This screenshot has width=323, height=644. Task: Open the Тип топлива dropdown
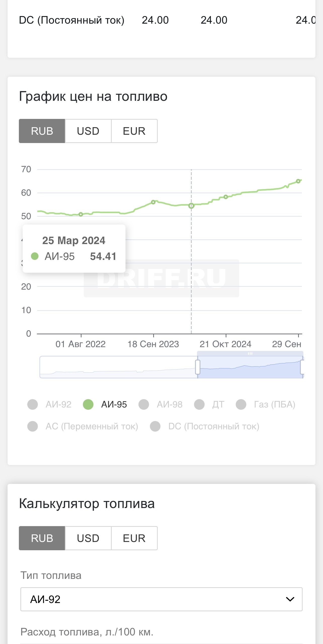point(161,599)
